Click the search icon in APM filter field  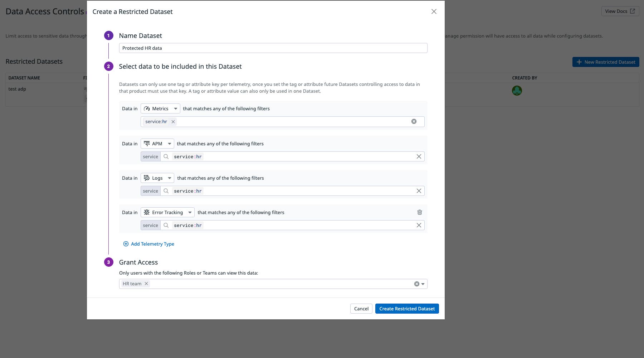[166, 156]
